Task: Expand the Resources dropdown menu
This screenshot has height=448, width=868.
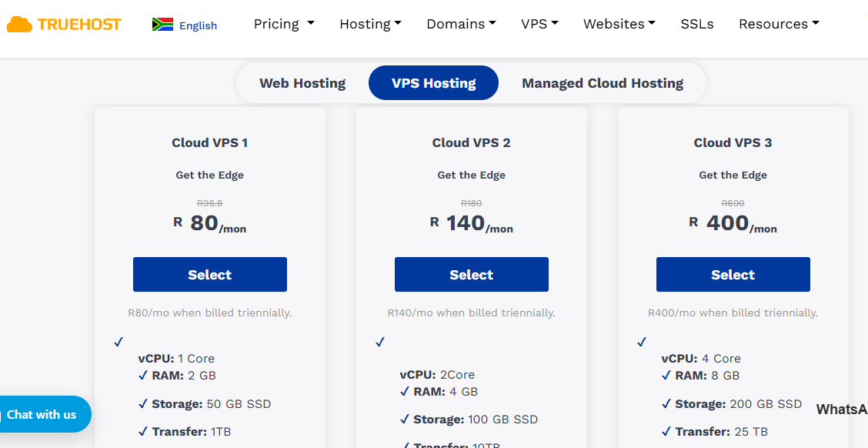Action: click(x=779, y=24)
